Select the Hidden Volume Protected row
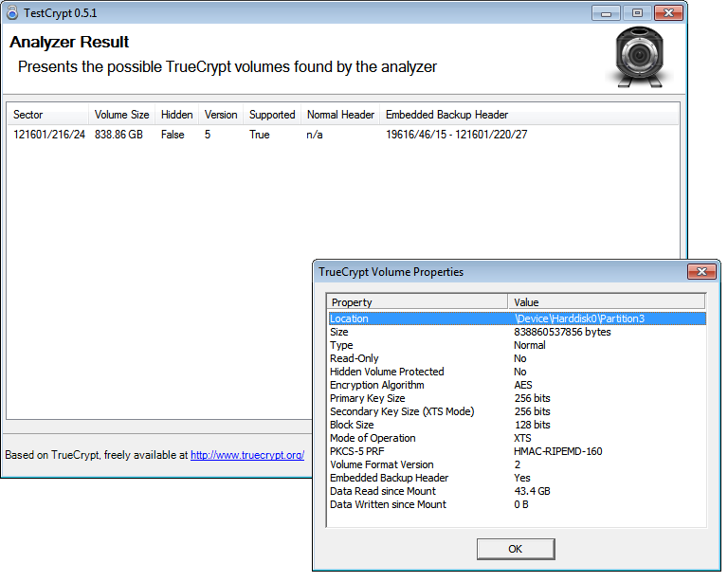728x582 pixels. click(517, 372)
